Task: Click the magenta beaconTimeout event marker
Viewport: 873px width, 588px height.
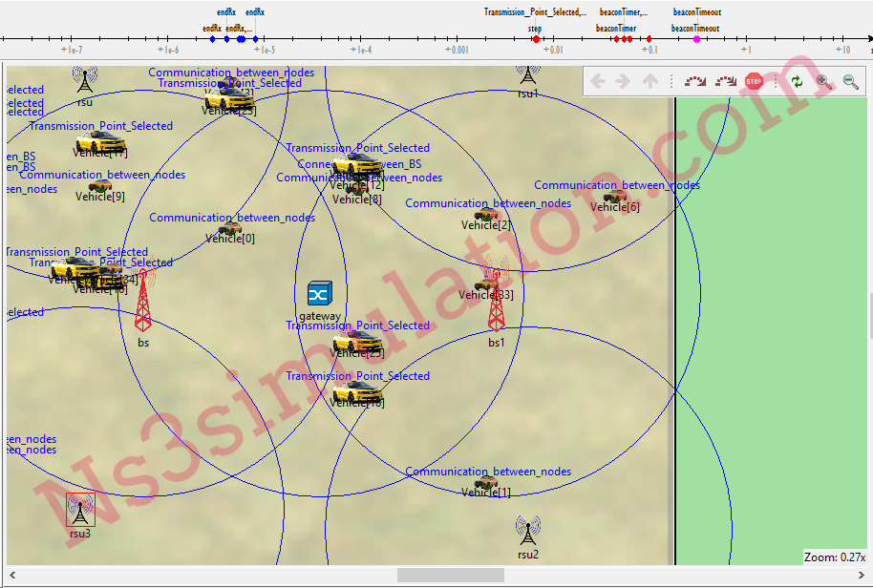Action: pyautogui.click(x=696, y=39)
